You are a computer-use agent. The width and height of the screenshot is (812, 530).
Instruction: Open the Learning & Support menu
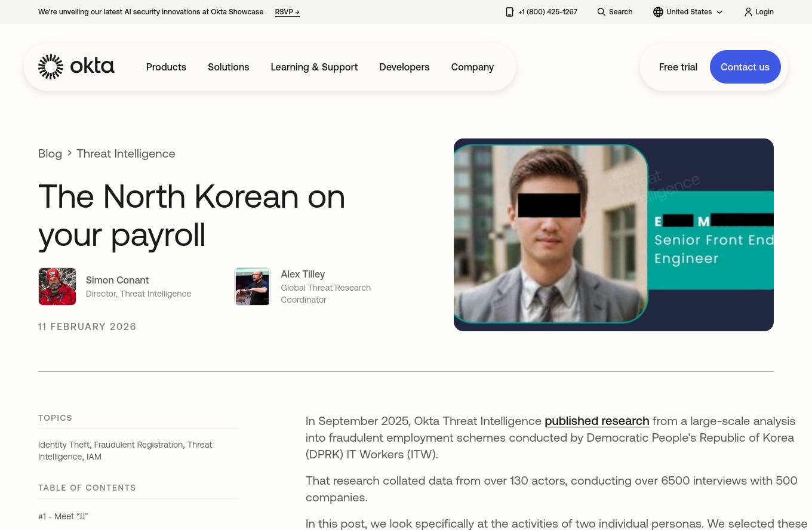314,67
